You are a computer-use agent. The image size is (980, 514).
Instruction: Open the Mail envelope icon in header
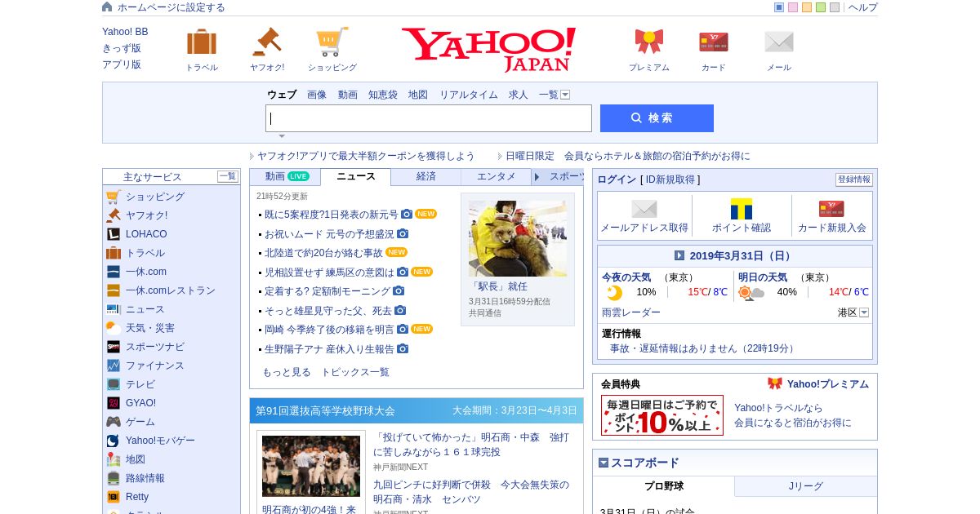tap(779, 42)
